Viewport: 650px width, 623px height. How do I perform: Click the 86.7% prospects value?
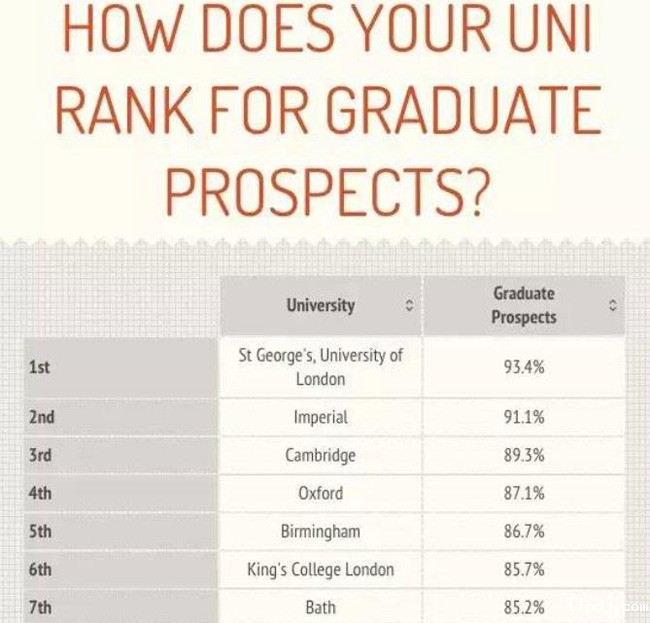click(524, 531)
